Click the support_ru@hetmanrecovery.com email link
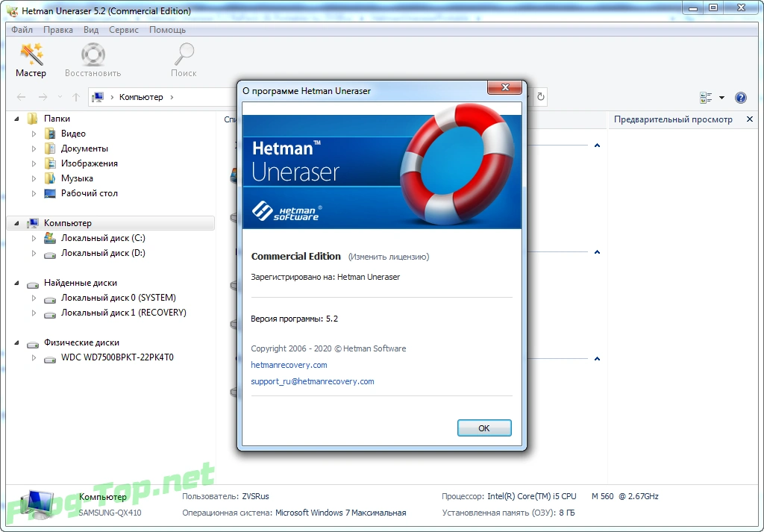The height and width of the screenshot is (532, 764). [x=313, y=381]
